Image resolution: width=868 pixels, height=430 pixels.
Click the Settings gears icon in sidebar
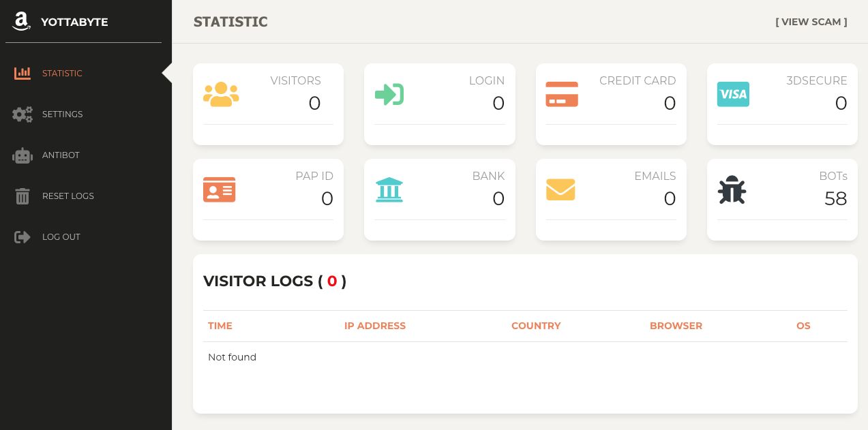coord(23,114)
